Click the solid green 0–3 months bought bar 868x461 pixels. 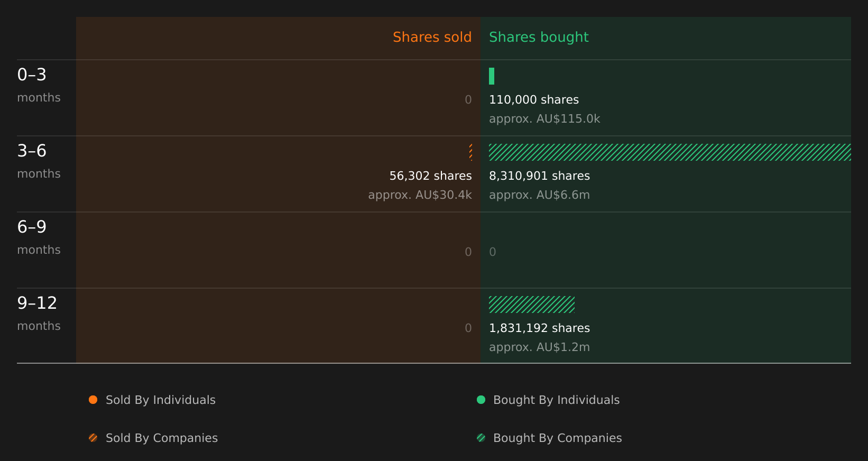492,76
